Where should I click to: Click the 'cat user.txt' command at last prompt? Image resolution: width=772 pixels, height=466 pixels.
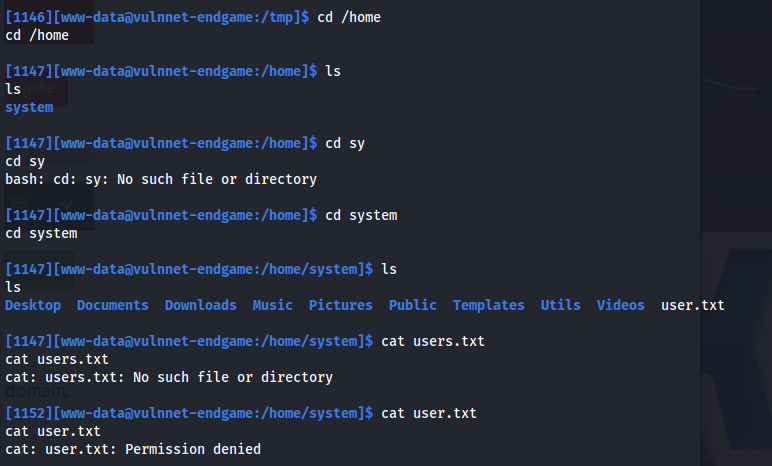click(x=429, y=413)
